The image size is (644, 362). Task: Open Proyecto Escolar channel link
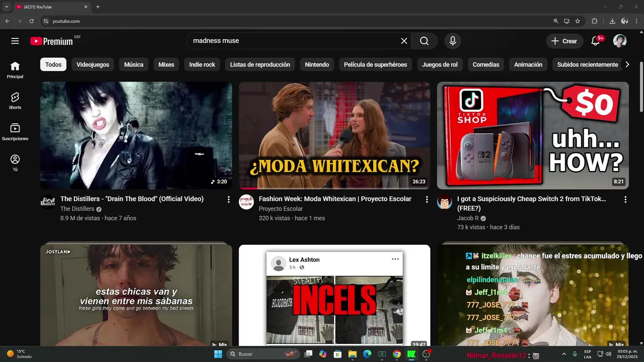281,209
